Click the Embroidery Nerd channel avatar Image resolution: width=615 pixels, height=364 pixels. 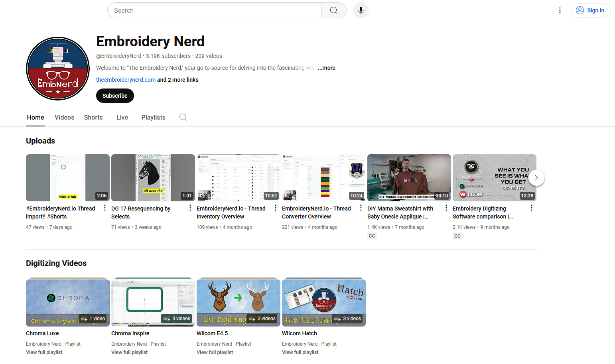tap(58, 69)
